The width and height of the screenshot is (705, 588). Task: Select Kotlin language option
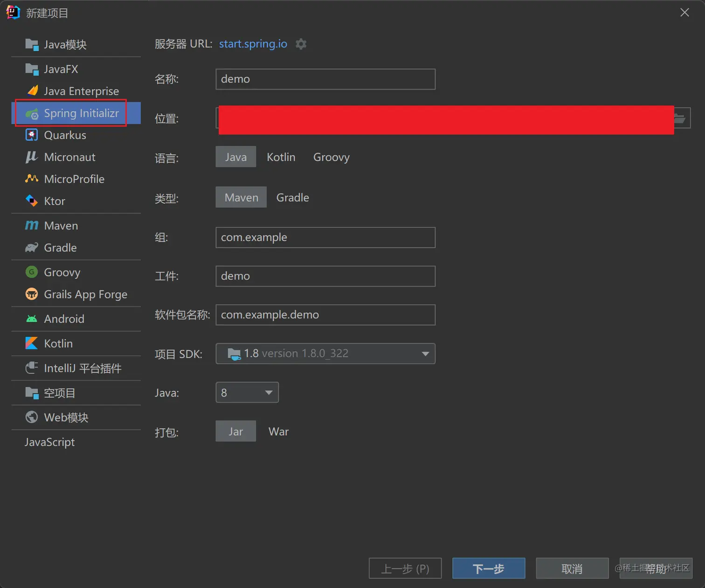pos(281,157)
